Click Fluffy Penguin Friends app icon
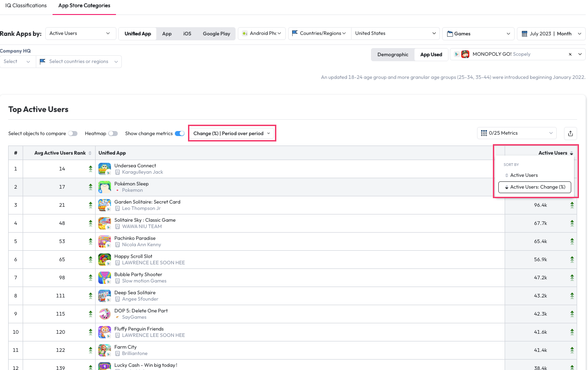This screenshot has height=370, width=588. pos(105,332)
